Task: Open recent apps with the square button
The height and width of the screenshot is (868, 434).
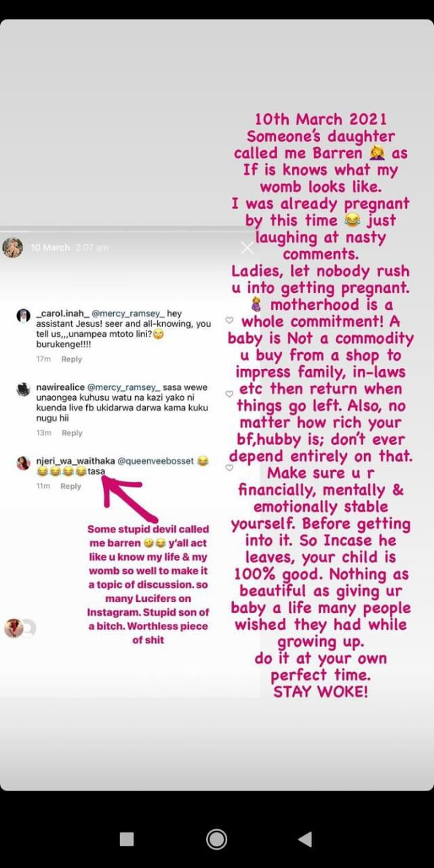Action: coord(127,839)
